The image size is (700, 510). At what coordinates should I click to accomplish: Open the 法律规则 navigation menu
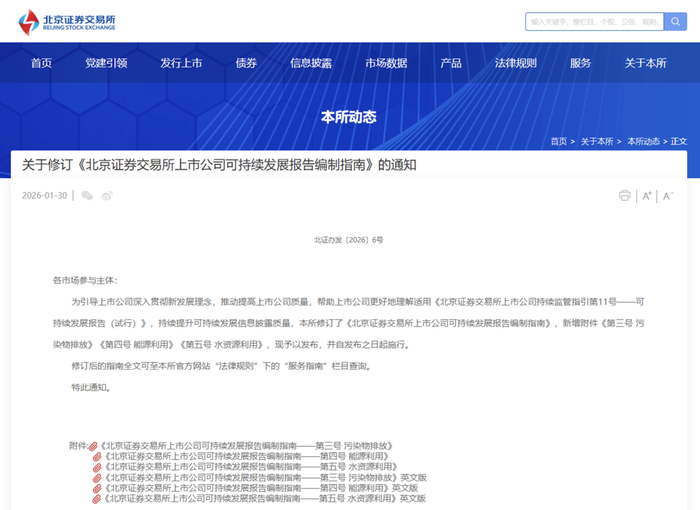tap(516, 63)
